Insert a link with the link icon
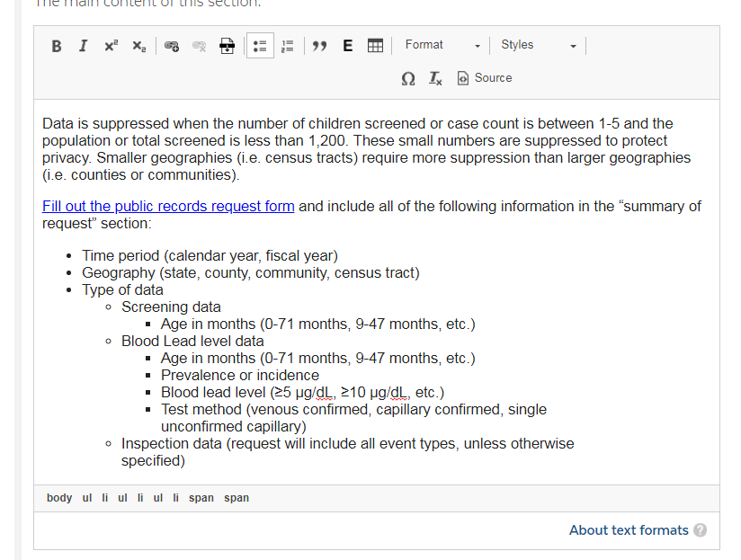The width and height of the screenshot is (741, 560). pyautogui.click(x=171, y=46)
